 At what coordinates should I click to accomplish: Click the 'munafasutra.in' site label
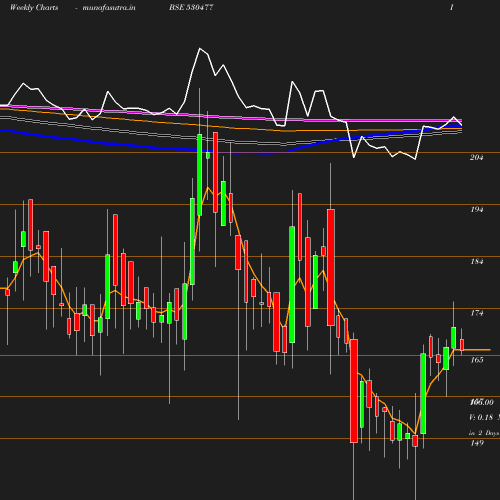(x=109, y=8)
